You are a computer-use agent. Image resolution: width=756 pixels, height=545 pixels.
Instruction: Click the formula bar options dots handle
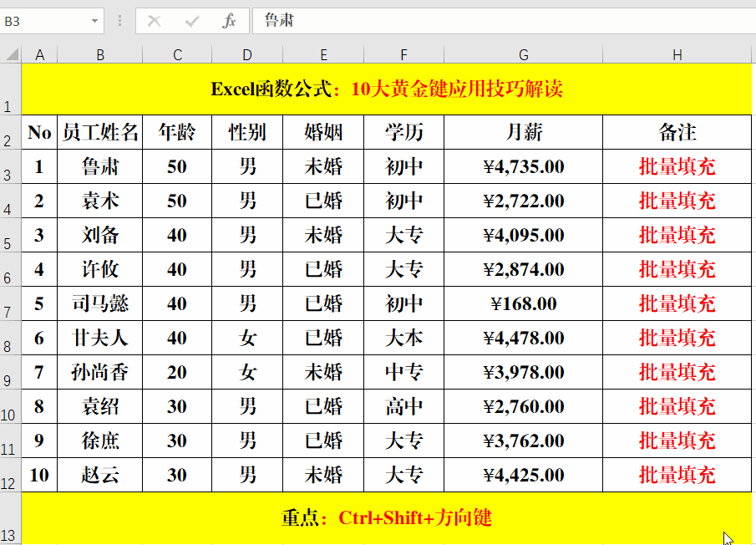coord(119,21)
